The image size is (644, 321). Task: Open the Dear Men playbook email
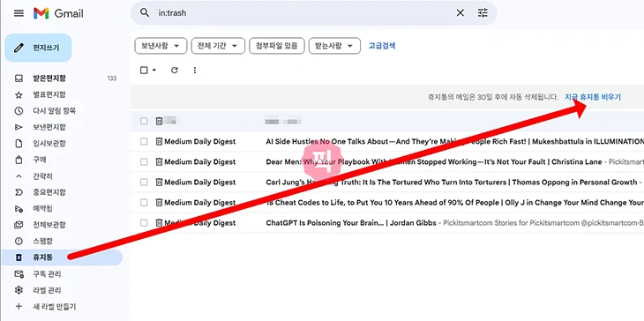click(387, 161)
